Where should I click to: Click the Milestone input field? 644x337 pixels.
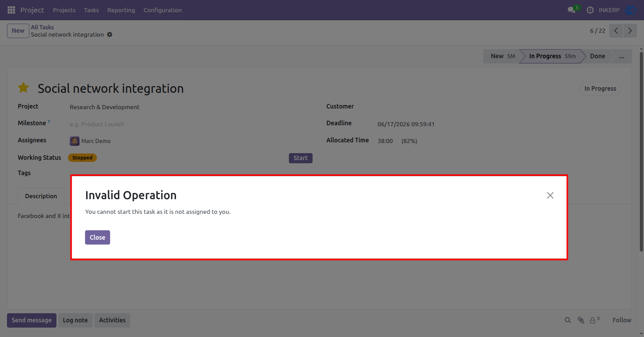pos(191,124)
